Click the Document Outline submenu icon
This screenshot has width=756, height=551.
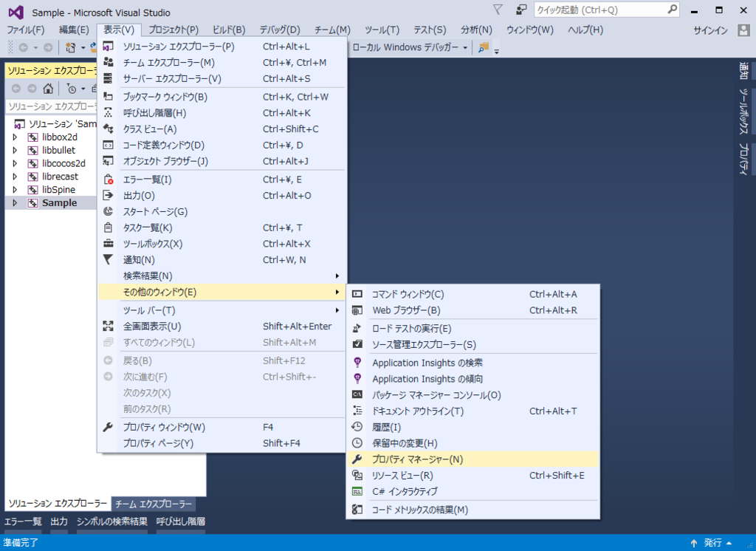click(357, 411)
